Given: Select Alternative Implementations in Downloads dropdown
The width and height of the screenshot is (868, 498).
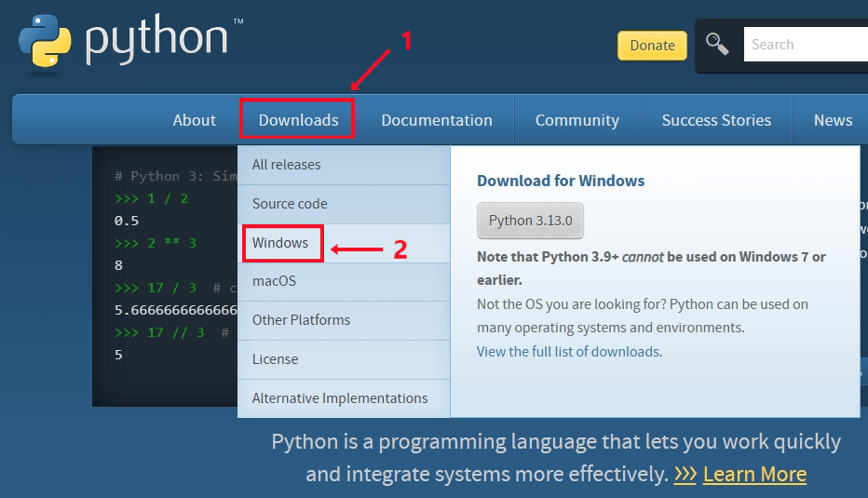Looking at the screenshot, I should click(x=344, y=398).
